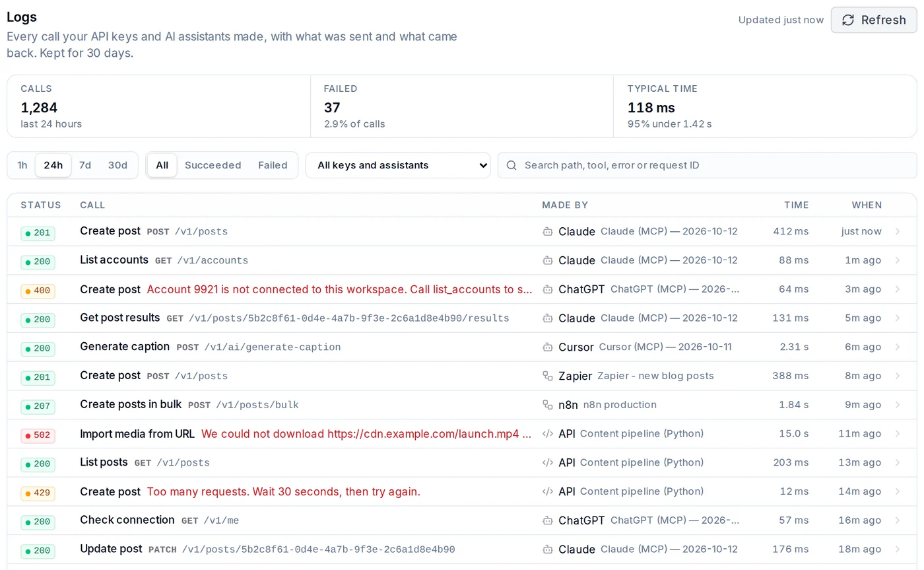Click the workflow icon next to Zapier
The height and width of the screenshot is (570, 924).
pos(547,376)
